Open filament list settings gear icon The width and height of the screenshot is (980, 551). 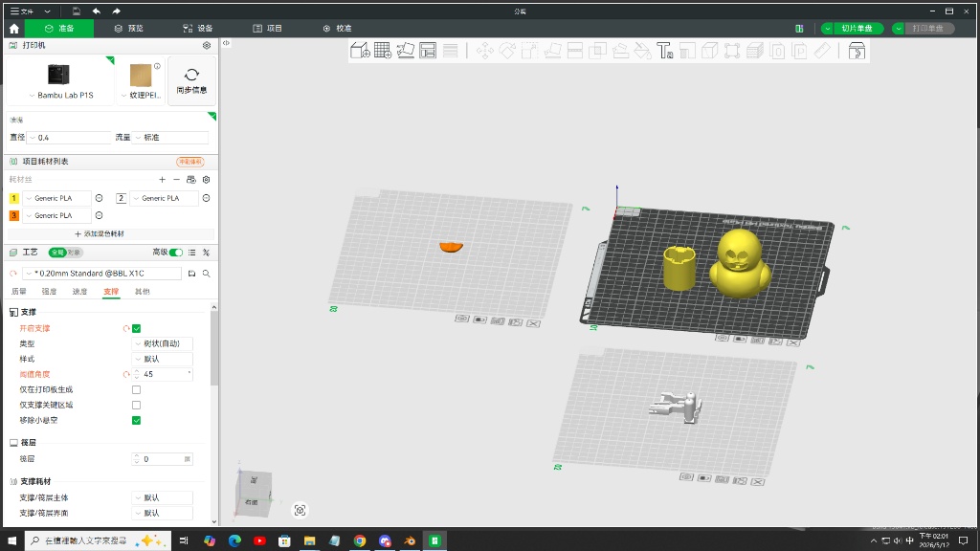(x=207, y=179)
